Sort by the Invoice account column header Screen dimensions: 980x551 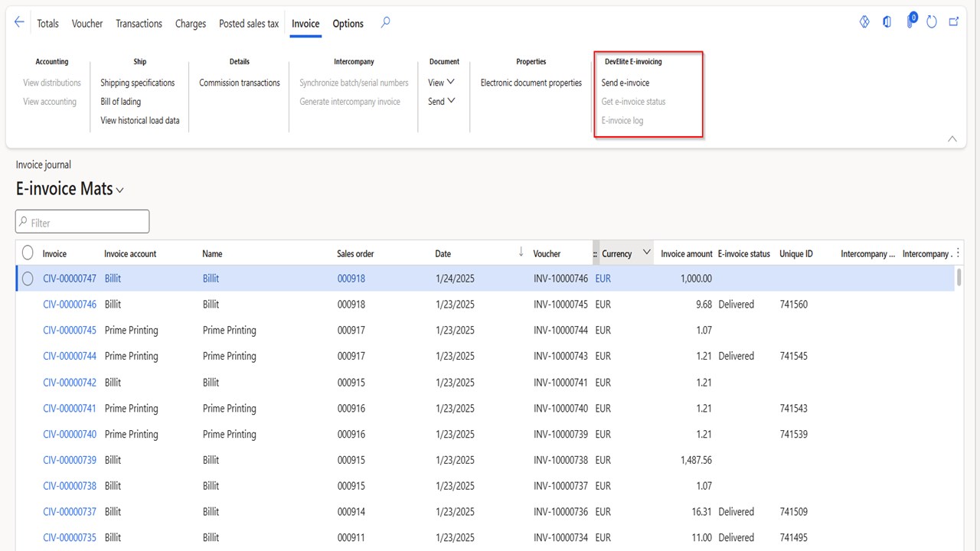[x=130, y=253]
